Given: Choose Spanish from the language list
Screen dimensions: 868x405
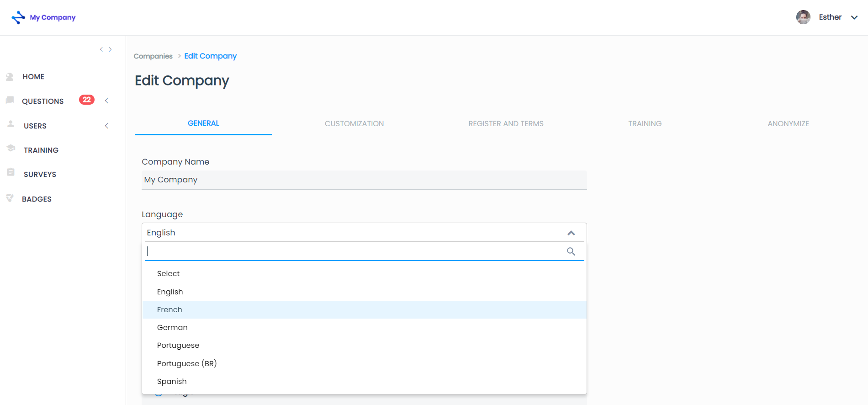Looking at the screenshot, I should [x=364, y=381].
